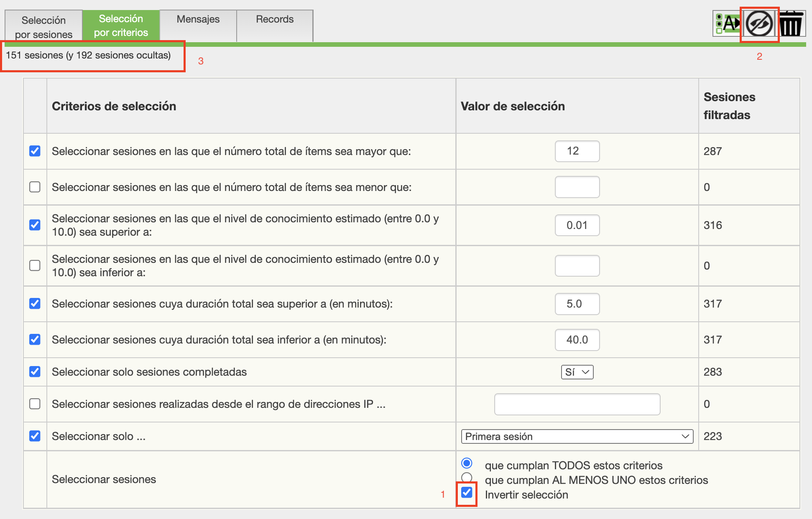
Task: Click duration superior value field 5.0
Action: click(x=577, y=304)
